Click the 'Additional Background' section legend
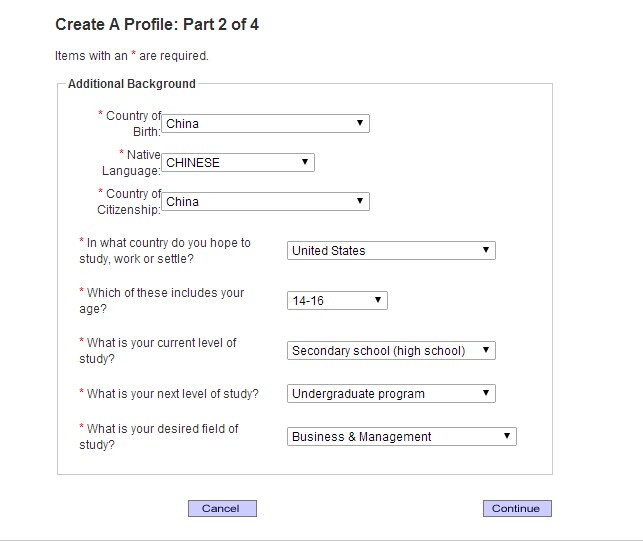Screen dimensions: 643x542 click(x=132, y=84)
